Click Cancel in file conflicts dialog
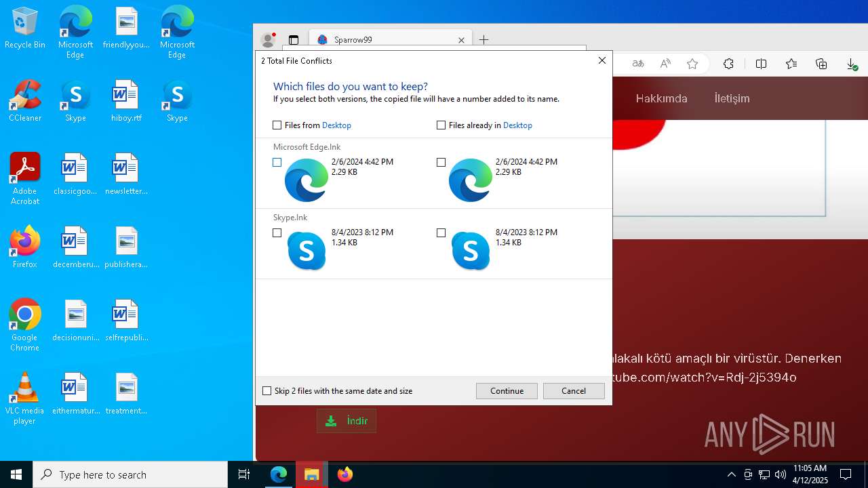 574,390
